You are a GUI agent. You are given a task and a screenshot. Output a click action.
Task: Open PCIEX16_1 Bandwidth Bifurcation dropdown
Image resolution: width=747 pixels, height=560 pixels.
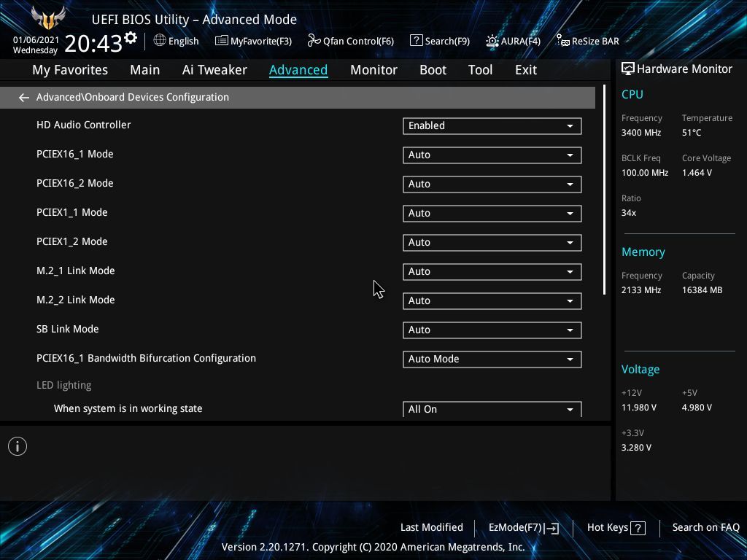(492, 359)
